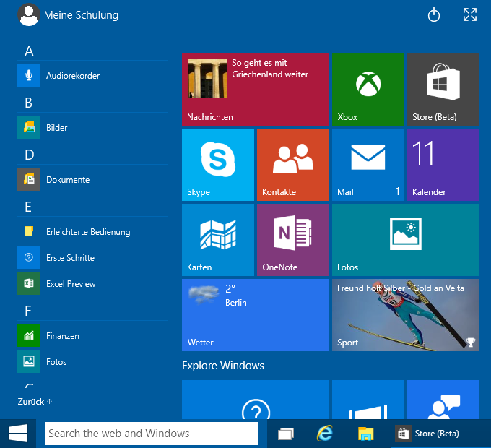Jump to letter A section header
The width and height of the screenshot is (491, 448).
point(29,51)
